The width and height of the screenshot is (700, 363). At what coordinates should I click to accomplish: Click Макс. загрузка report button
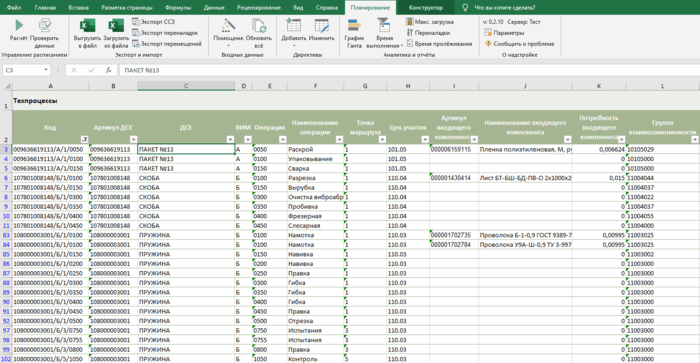click(429, 21)
